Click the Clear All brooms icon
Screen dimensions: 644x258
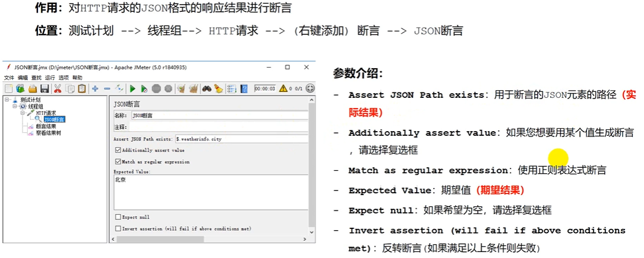[193, 88]
